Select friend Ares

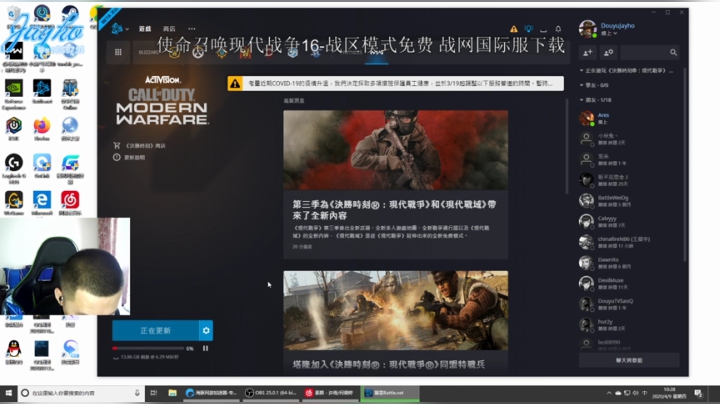tap(629, 118)
